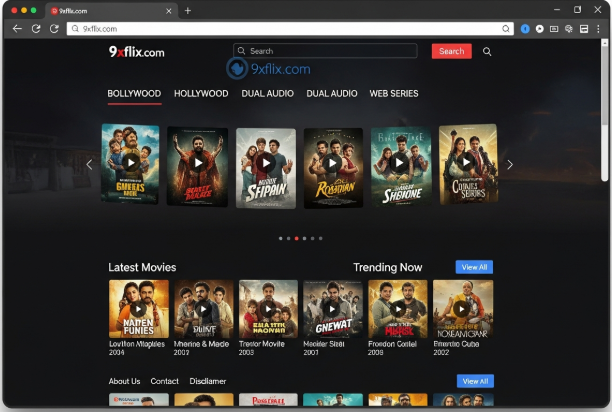This screenshot has height=412, width=612.
Task: Click the Meoiter Sizel title text
Action: click(324, 344)
